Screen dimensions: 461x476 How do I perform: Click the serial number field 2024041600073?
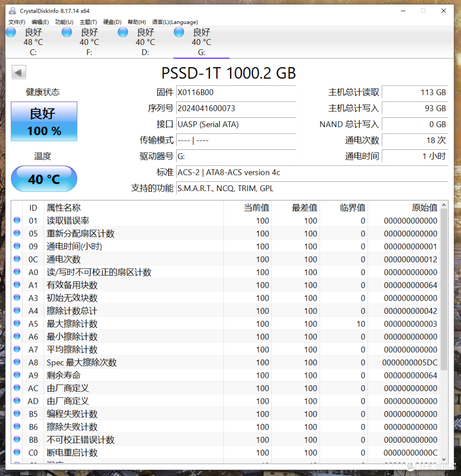[x=236, y=108]
